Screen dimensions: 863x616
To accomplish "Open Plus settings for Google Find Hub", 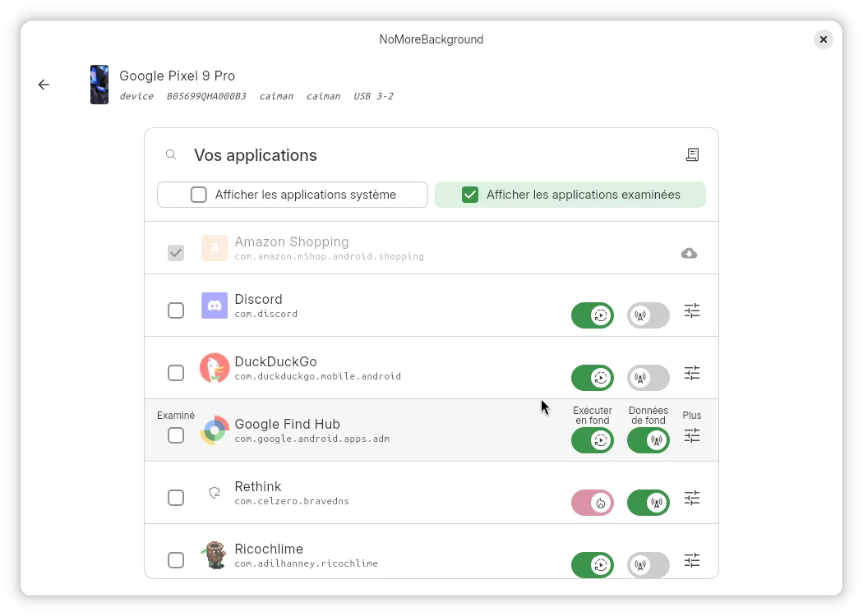I will click(692, 435).
